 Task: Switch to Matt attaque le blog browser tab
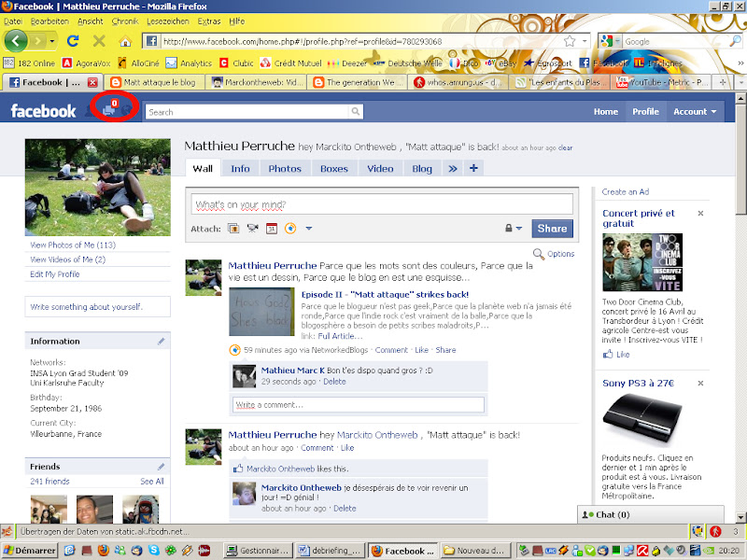click(x=154, y=82)
